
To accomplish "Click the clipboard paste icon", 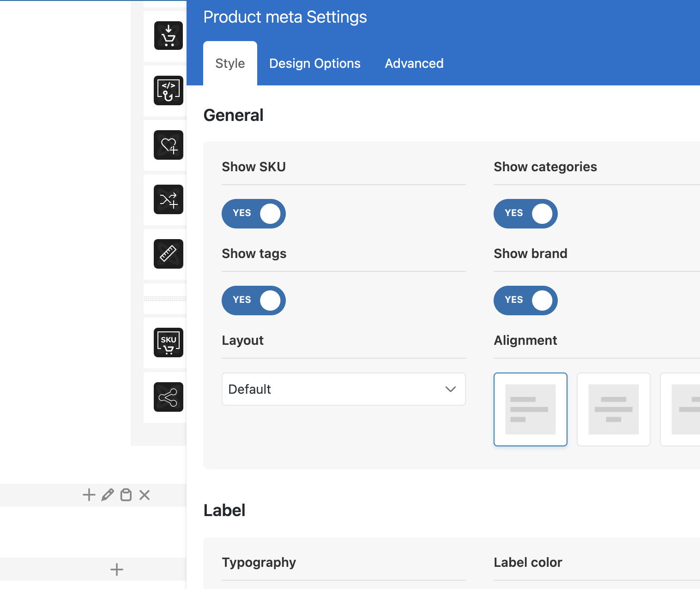I will (x=126, y=495).
